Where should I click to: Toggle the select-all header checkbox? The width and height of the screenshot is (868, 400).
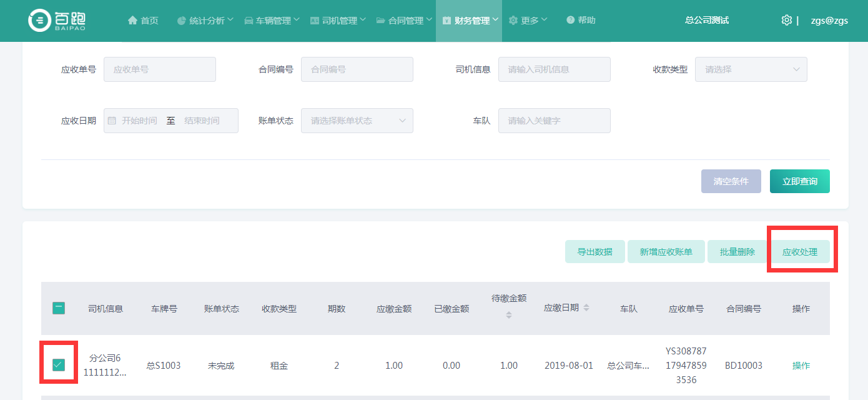tap(59, 308)
